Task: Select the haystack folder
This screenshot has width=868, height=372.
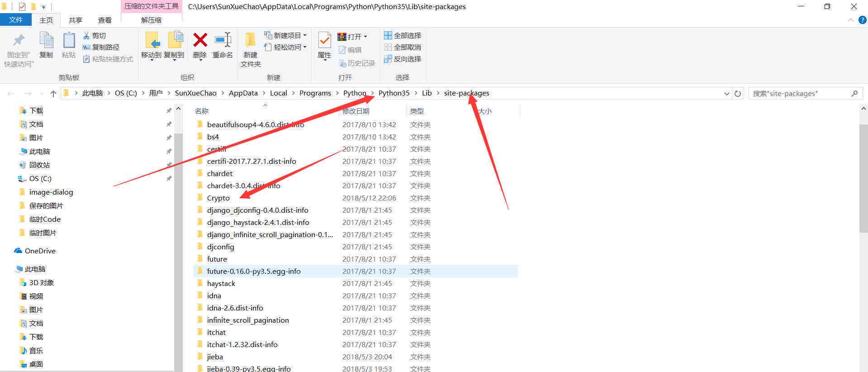Action: pyautogui.click(x=221, y=283)
